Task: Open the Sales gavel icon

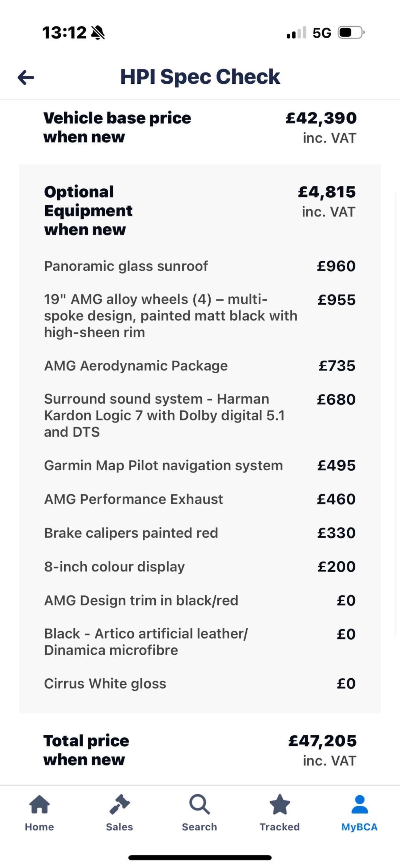Action: pos(119,805)
